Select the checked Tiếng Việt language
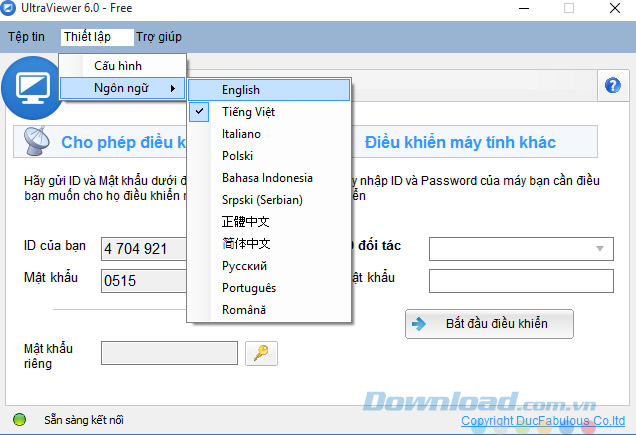Image resolution: width=636 pixels, height=435 pixels. (x=269, y=112)
